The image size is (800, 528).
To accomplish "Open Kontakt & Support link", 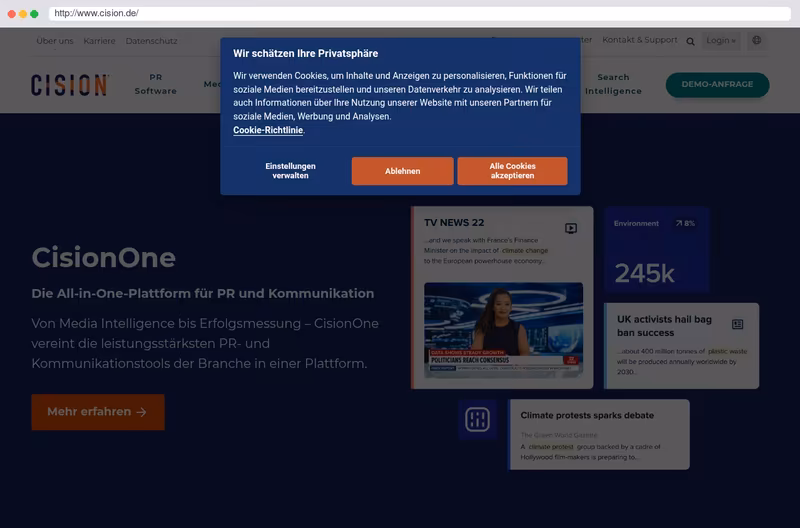I will pyautogui.click(x=640, y=40).
